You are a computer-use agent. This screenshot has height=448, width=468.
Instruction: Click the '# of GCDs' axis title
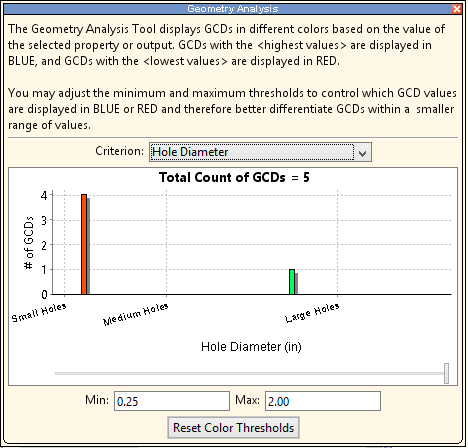pyautogui.click(x=29, y=242)
